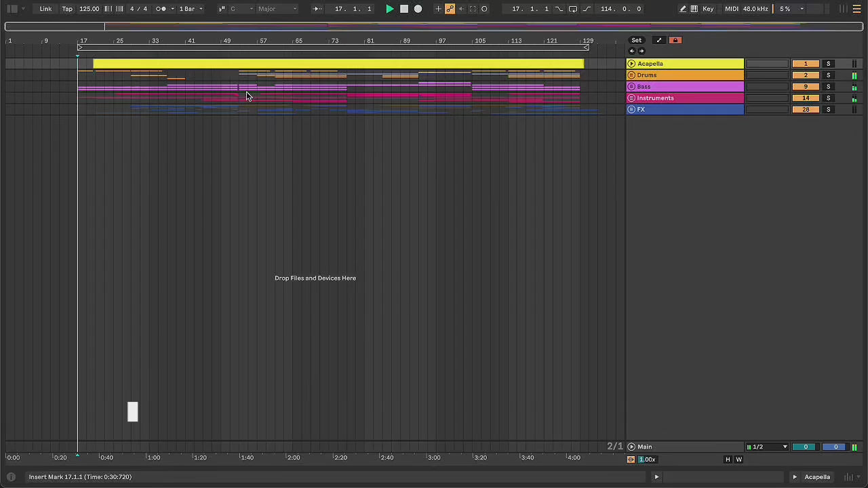Click the 125.00 tempo field

pyautogui.click(x=89, y=9)
